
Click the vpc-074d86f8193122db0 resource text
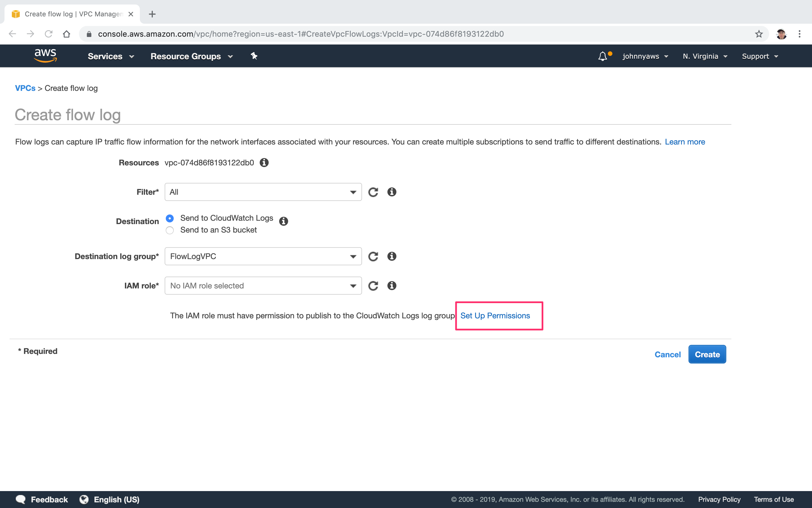pos(209,163)
